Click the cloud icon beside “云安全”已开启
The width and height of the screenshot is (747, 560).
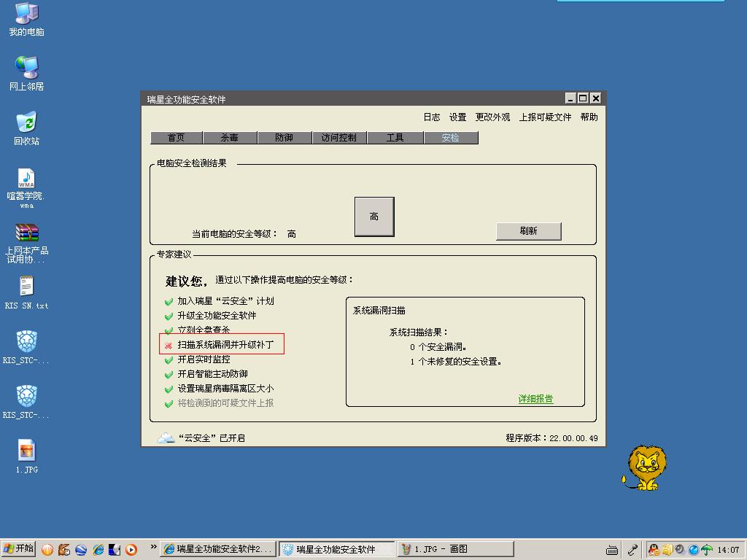click(x=166, y=437)
